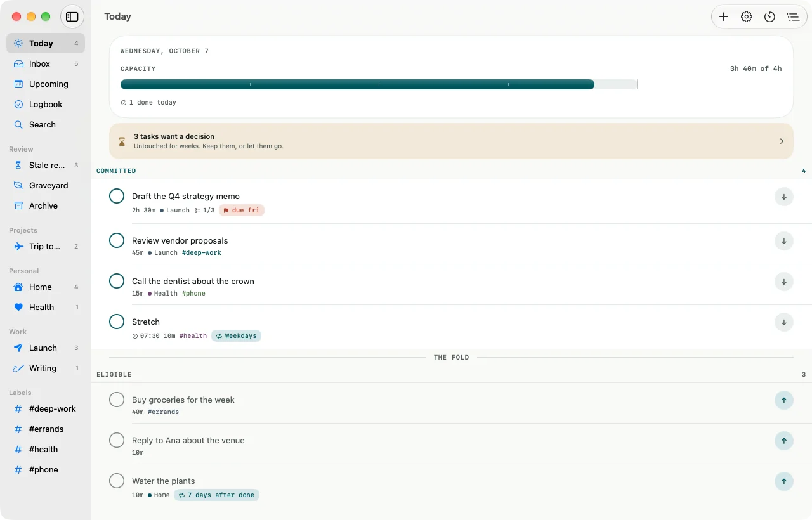This screenshot has height=520, width=812.
Task: Open Search in the sidebar
Action: pyautogui.click(x=46, y=124)
